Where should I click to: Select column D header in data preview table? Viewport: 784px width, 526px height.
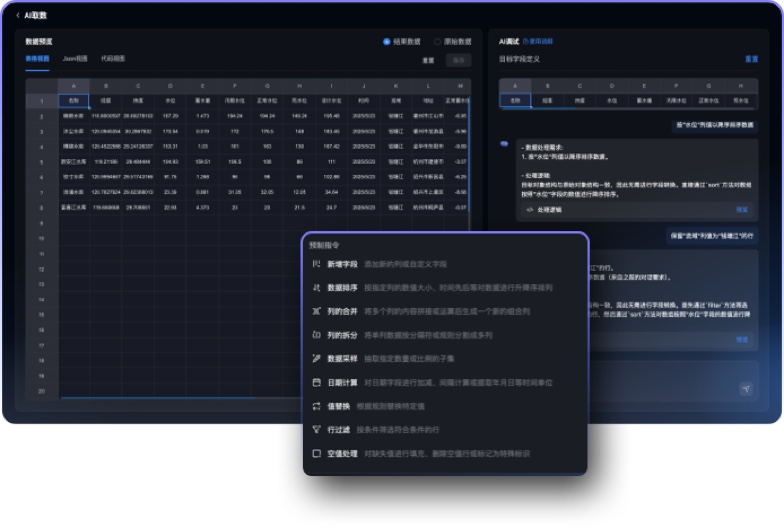tap(170, 86)
